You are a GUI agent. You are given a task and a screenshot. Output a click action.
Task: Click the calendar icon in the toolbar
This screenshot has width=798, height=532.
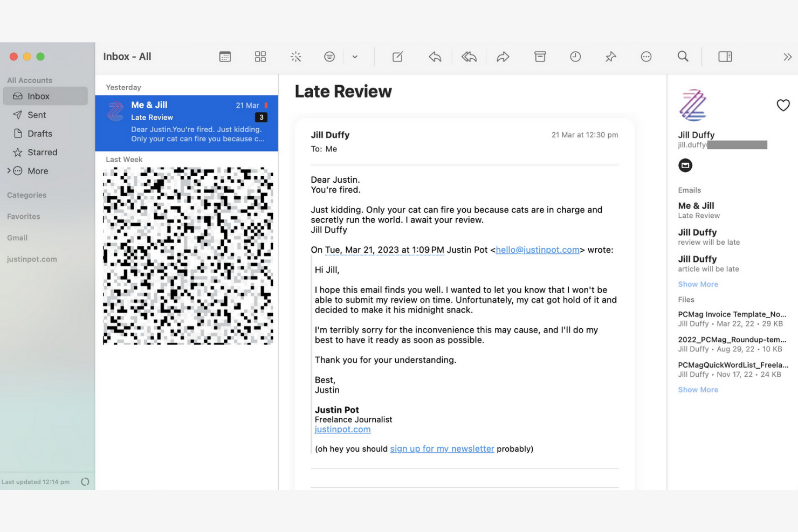click(x=225, y=56)
